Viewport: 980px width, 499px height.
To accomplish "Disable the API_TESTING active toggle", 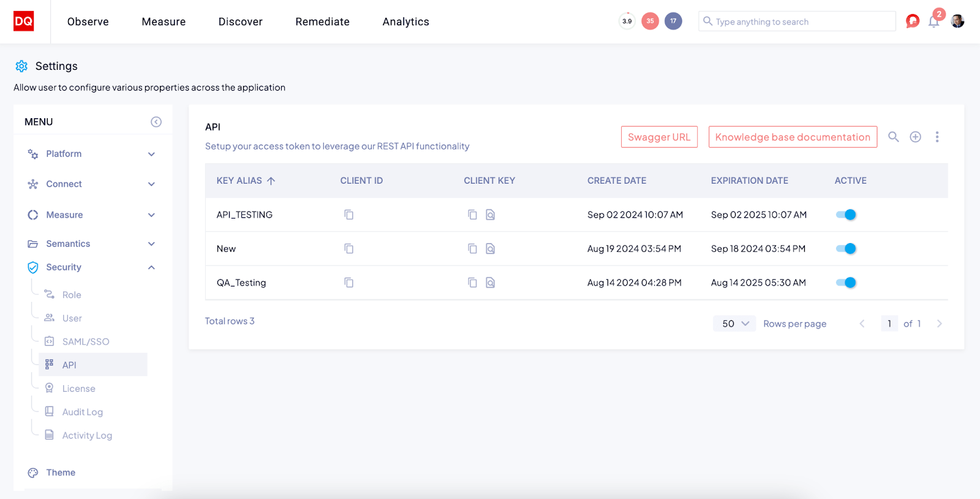I will tap(846, 215).
